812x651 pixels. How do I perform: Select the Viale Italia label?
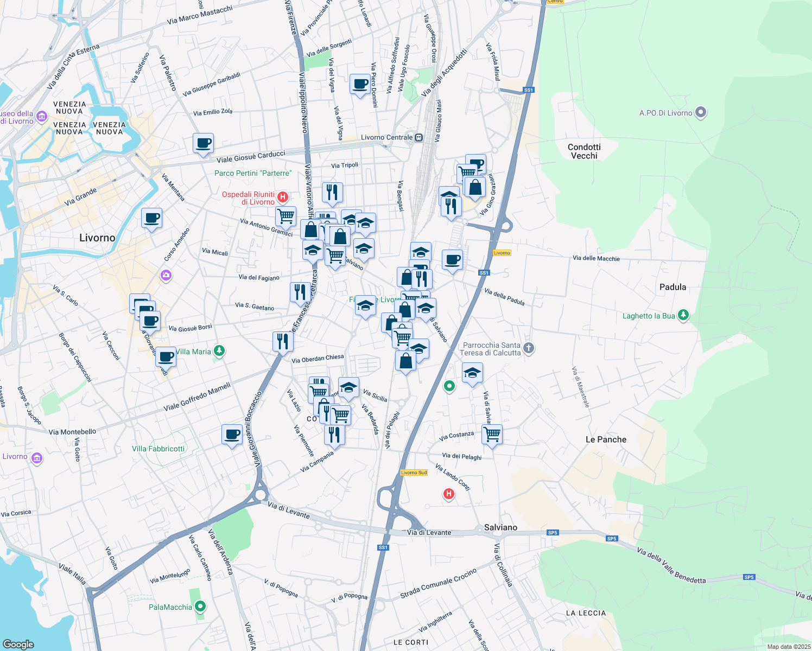pyautogui.click(x=72, y=574)
